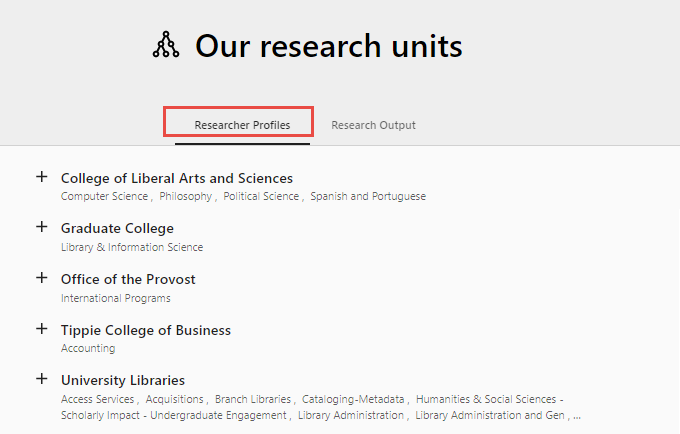Open Library & Information Science link
Viewport: 680px width, 434px height.
131,247
